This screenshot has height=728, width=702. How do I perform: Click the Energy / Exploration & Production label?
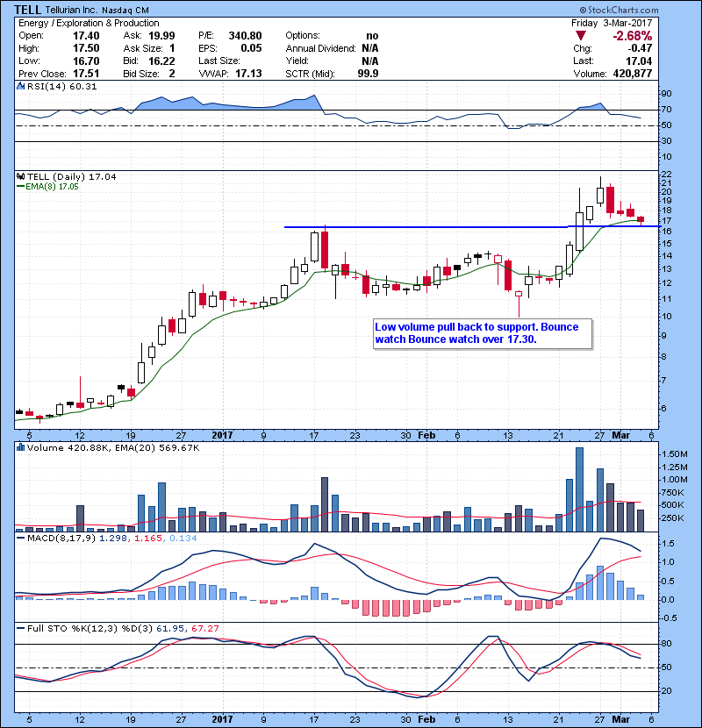point(89,23)
